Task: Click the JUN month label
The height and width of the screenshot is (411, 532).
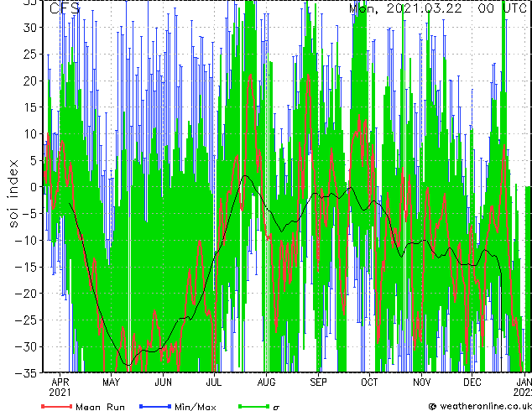Action: pos(163,382)
